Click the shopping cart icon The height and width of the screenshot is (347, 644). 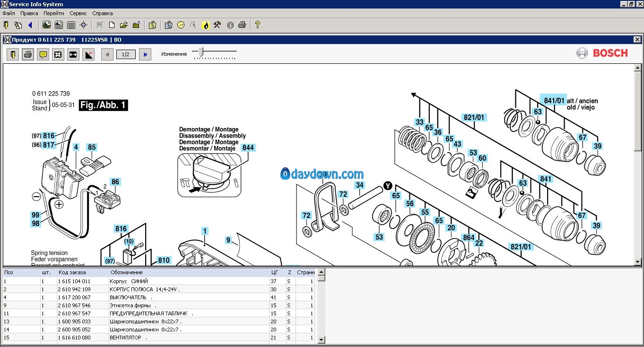(100, 25)
